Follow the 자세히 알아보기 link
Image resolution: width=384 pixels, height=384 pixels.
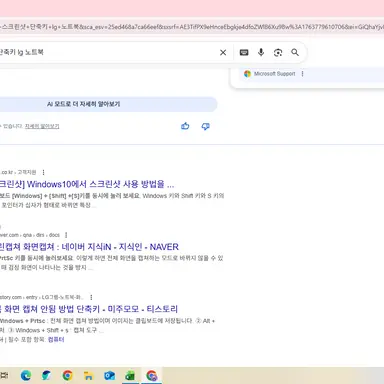click(x=42, y=126)
